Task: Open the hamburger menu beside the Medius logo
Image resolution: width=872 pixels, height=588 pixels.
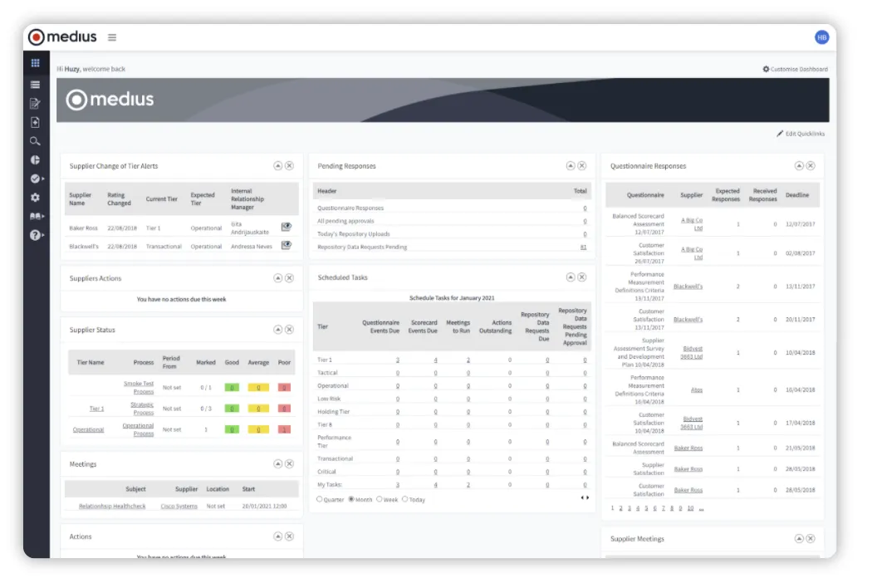Action: [x=112, y=37]
